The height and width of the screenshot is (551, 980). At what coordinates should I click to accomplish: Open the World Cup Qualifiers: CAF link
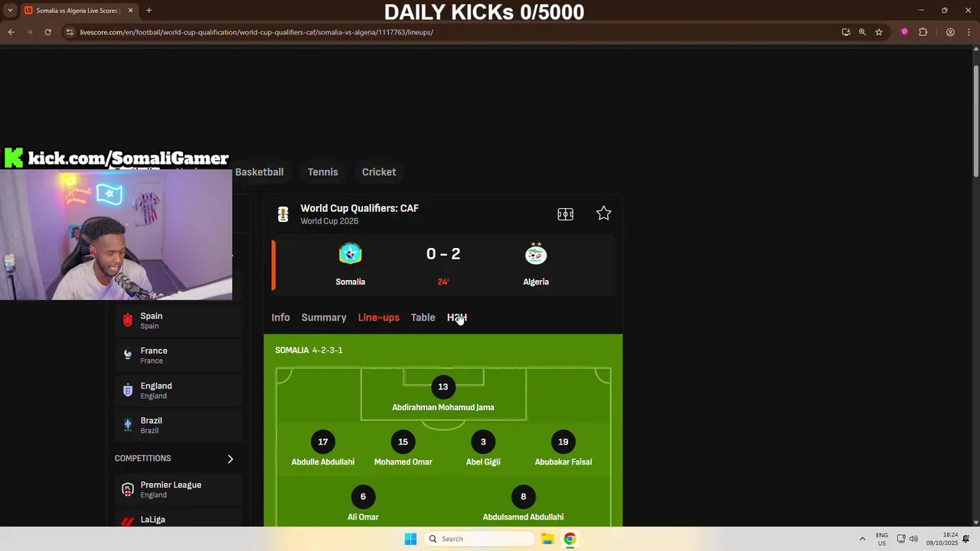[359, 208]
